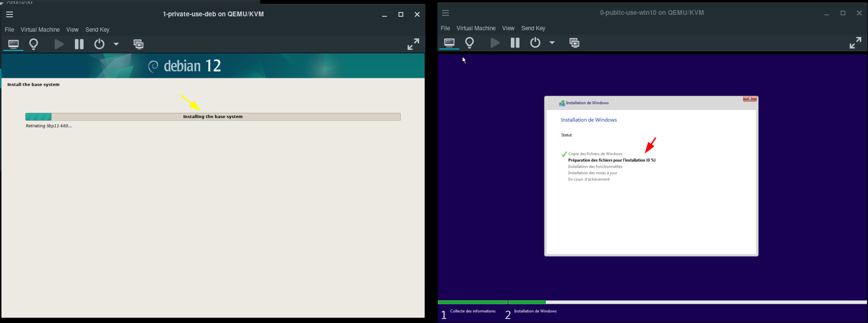The width and height of the screenshot is (868, 323).
Task: Open Send Key menu in 0-public-use-win10 window
Action: coord(533,28)
